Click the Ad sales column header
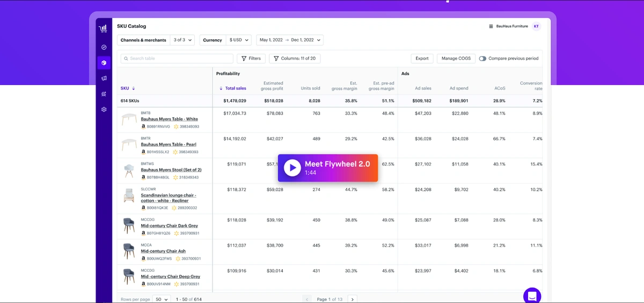This screenshot has height=303, width=644. 423,88
